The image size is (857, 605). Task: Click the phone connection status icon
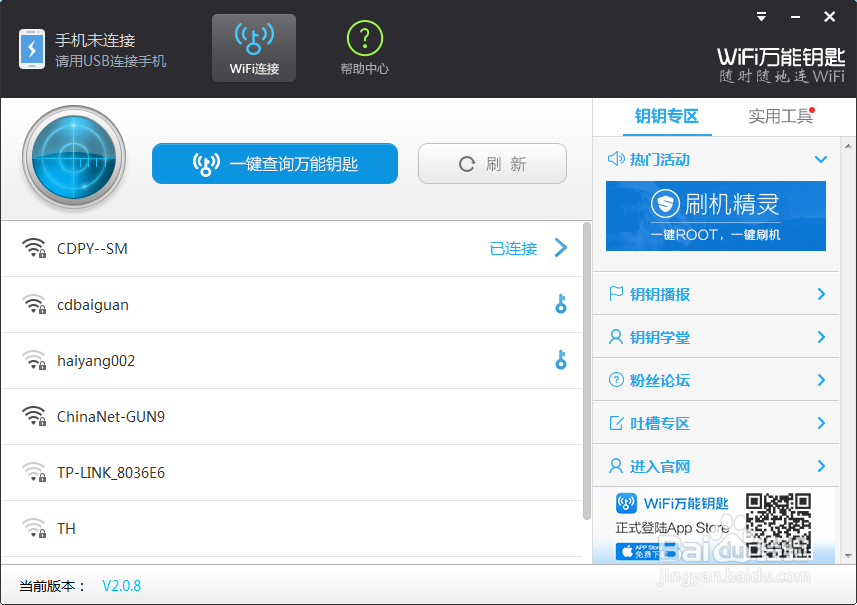32,49
